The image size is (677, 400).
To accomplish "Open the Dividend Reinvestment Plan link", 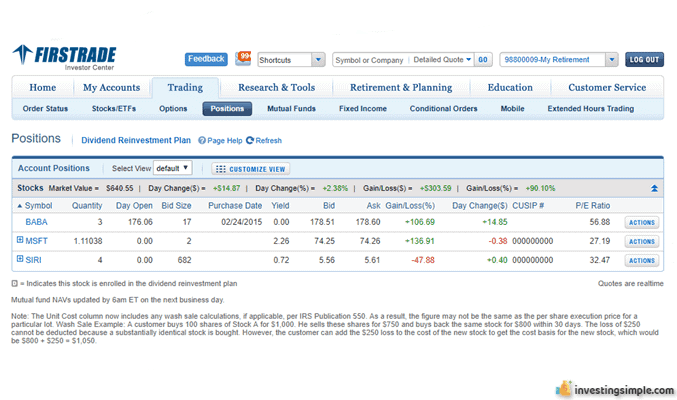I will pos(136,140).
